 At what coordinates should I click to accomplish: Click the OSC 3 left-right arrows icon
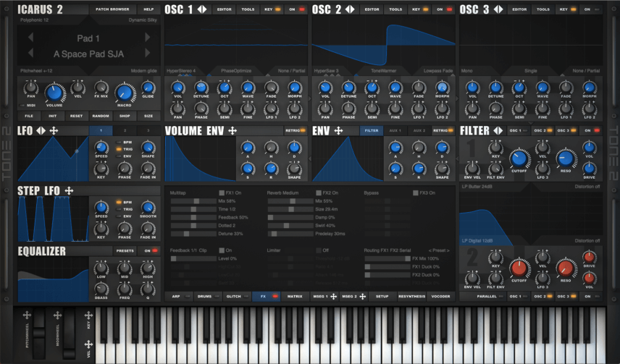tap(498, 9)
